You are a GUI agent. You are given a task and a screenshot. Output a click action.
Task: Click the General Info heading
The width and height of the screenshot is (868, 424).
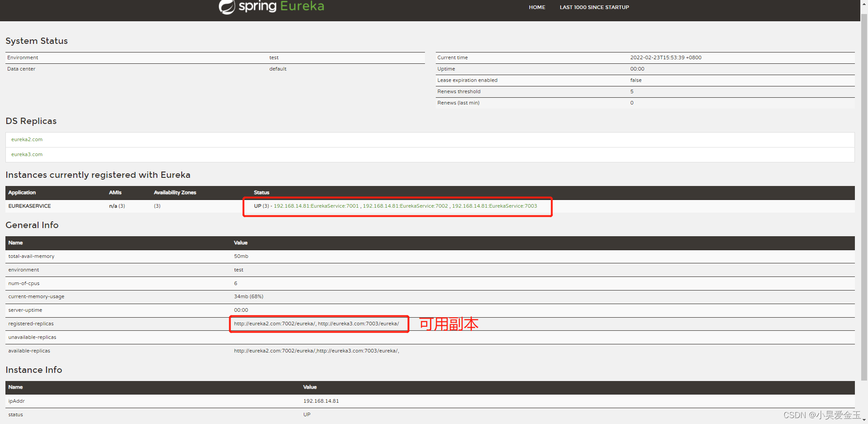(32, 225)
